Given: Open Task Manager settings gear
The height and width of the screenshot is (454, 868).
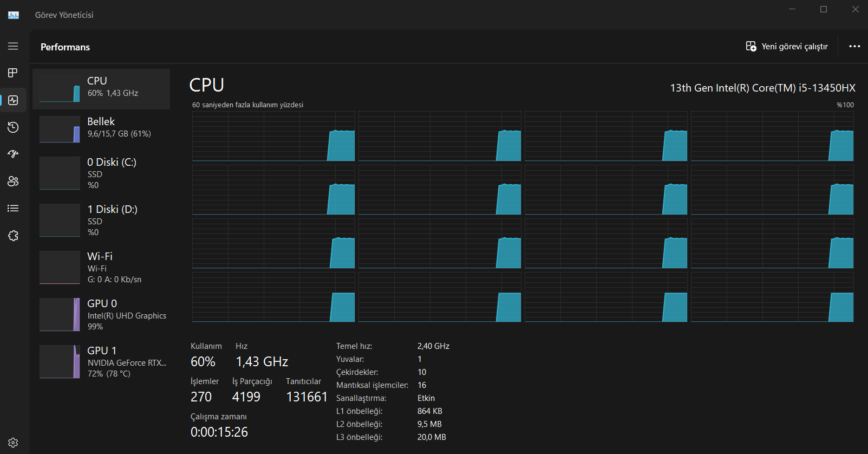Looking at the screenshot, I should [x=13, y=443].
